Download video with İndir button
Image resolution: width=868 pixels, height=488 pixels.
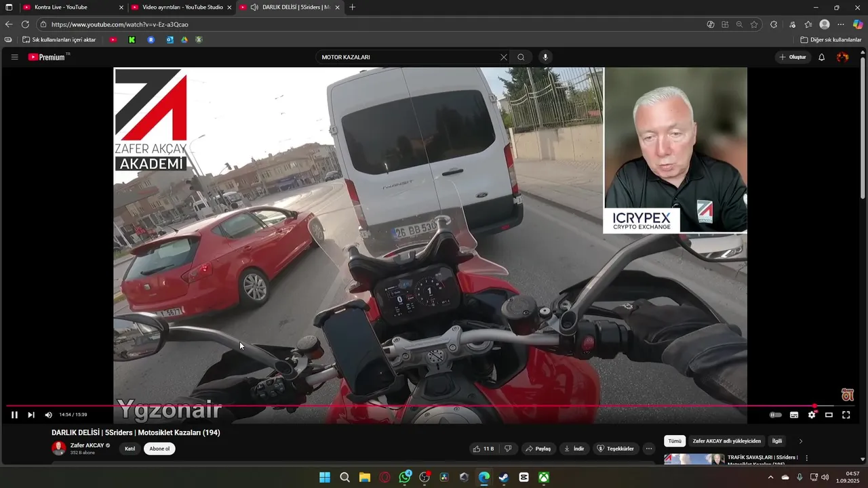pos(574,449)
